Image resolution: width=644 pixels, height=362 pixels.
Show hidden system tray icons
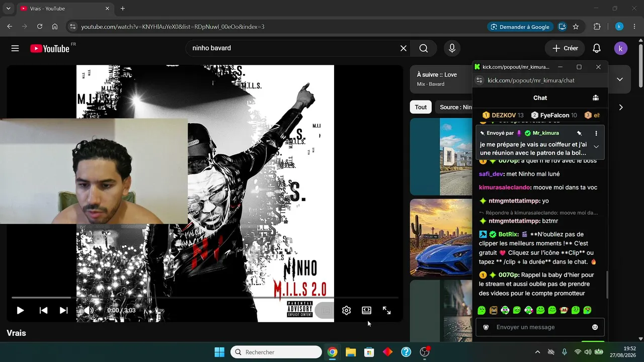[537, 352]
